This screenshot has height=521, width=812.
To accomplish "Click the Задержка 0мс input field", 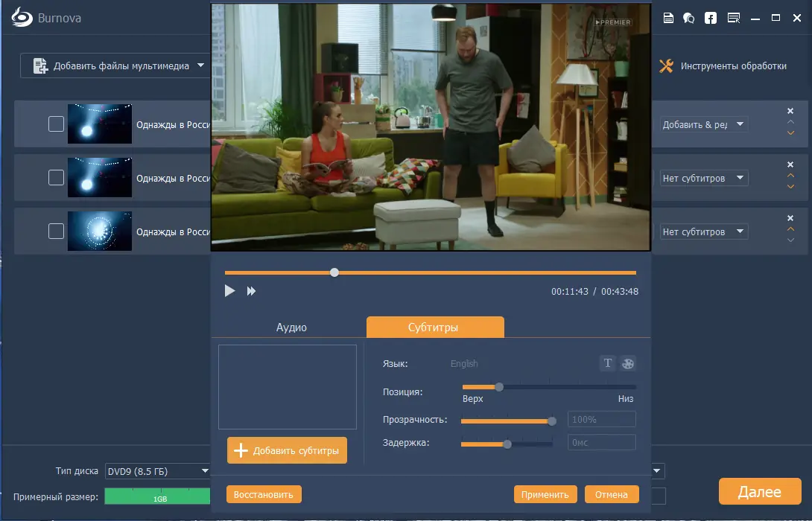I will (601, 442).
